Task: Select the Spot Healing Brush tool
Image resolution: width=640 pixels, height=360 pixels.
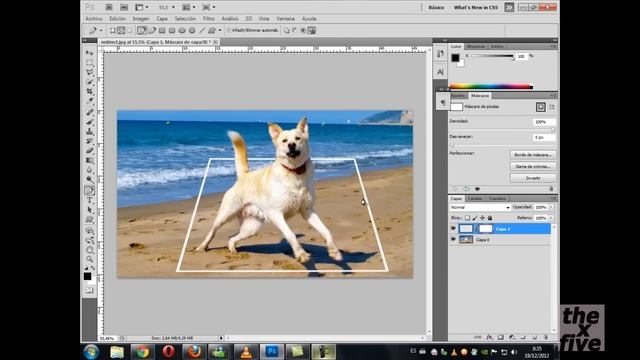Action: tap(89, 112)
